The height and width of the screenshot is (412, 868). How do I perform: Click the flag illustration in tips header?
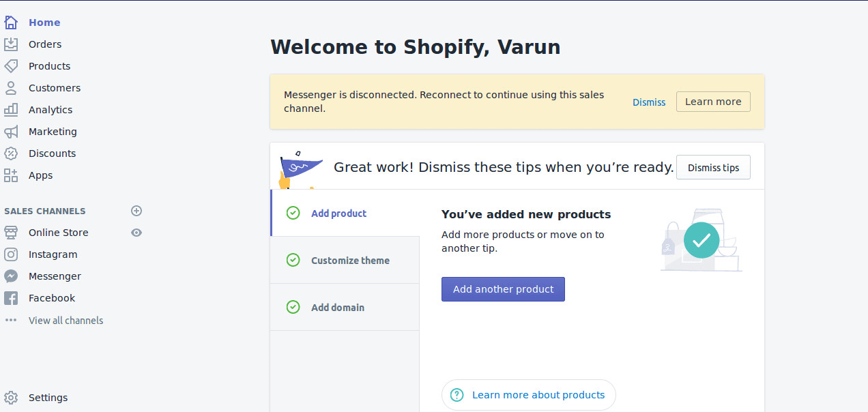[x=300, y=169]
